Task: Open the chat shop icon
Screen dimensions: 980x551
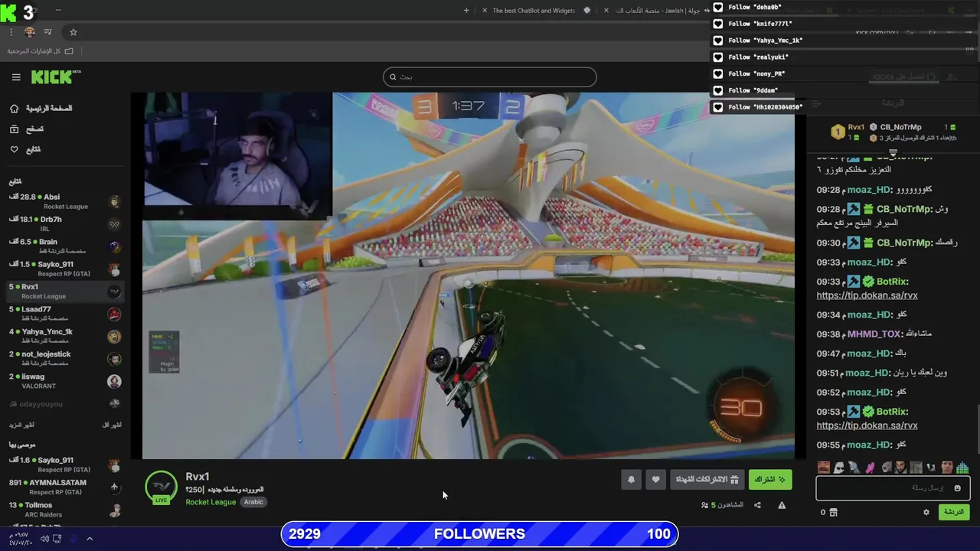Action: tap(833, 512)
